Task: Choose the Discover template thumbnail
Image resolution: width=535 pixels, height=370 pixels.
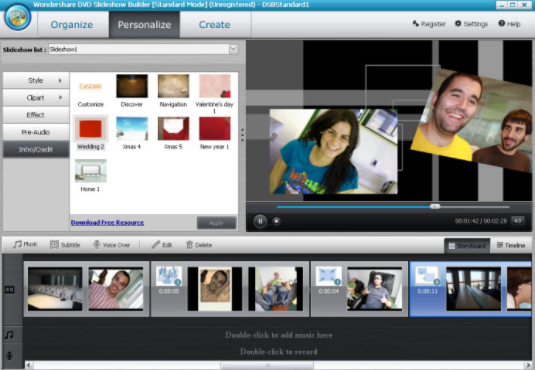Action: click(132, 86)
